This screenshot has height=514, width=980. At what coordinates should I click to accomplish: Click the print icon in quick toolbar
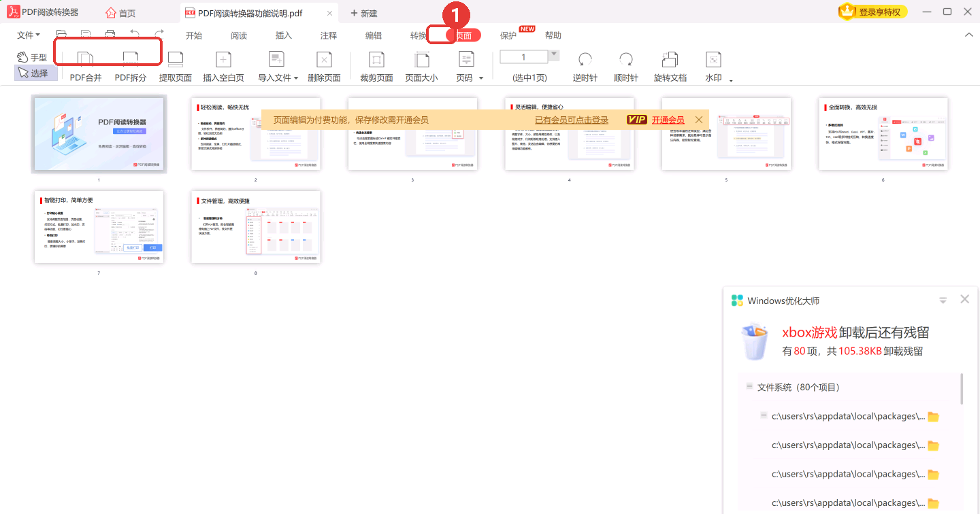click(110, 35)
